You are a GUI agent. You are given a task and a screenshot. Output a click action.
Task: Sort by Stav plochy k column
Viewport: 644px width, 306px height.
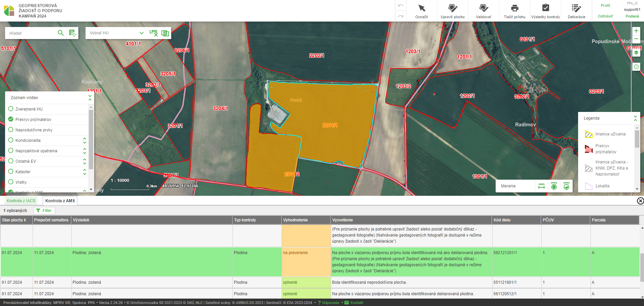click(x=16, y=220)
